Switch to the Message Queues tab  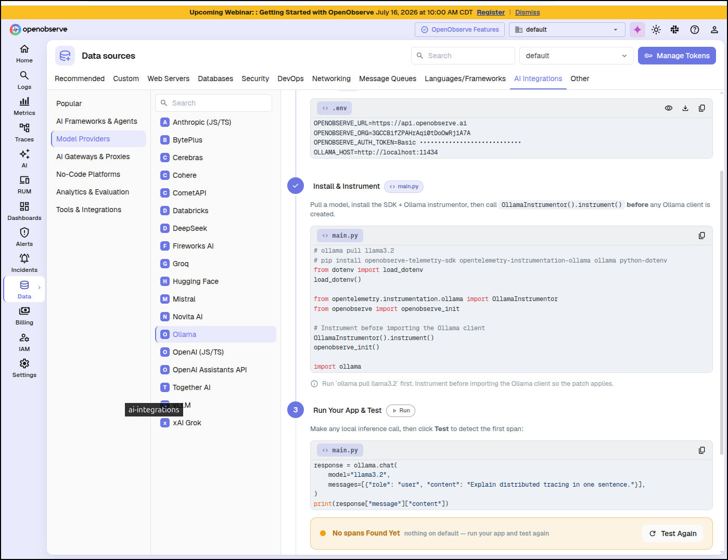point(388,79)
